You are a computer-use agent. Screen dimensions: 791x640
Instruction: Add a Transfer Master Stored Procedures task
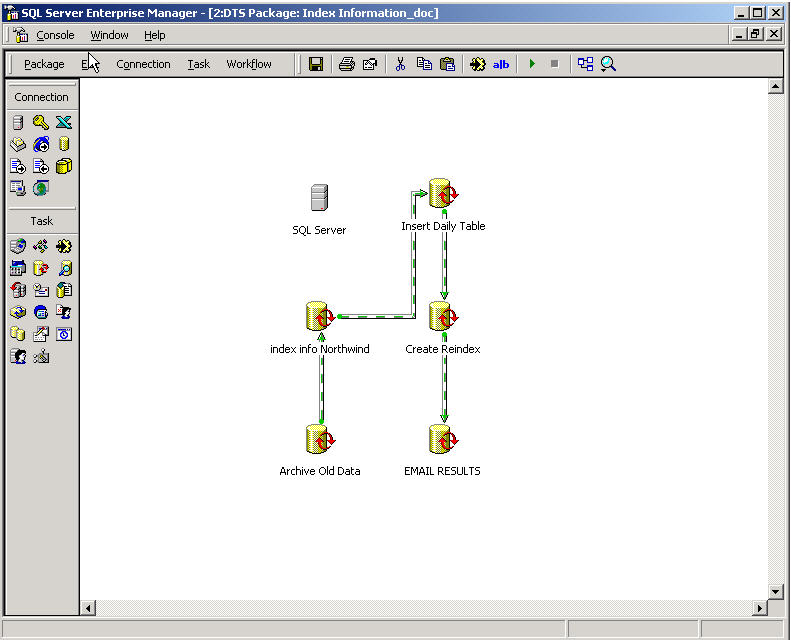[41, 334]
